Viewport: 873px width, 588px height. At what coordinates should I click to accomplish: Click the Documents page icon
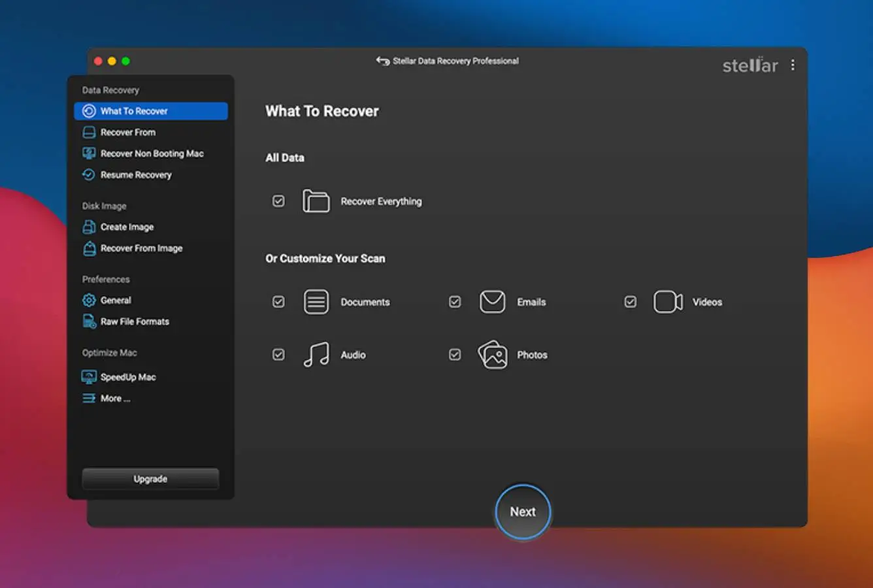coord(316,302)
